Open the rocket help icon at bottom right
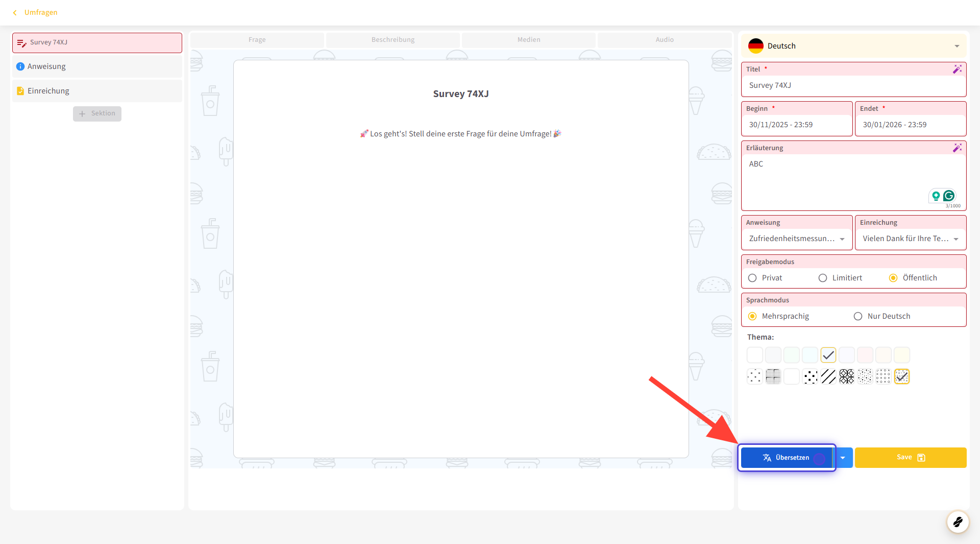Viewport: 980px width, 544px height. point(958,522)
